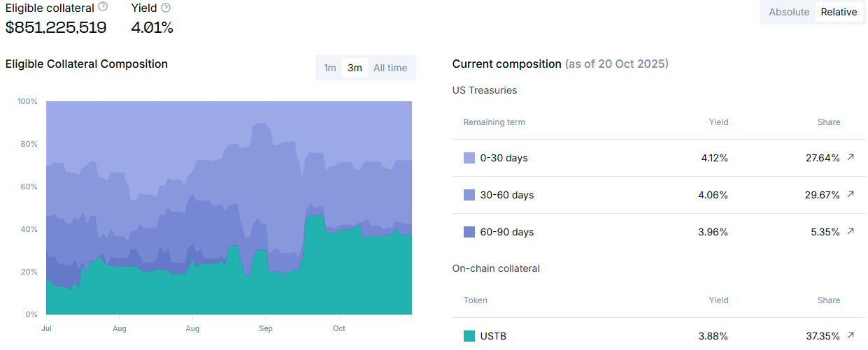Screen dimensions: 868x350
Task: Click the 0-30 days color swatch
Action: pos(469,158)
